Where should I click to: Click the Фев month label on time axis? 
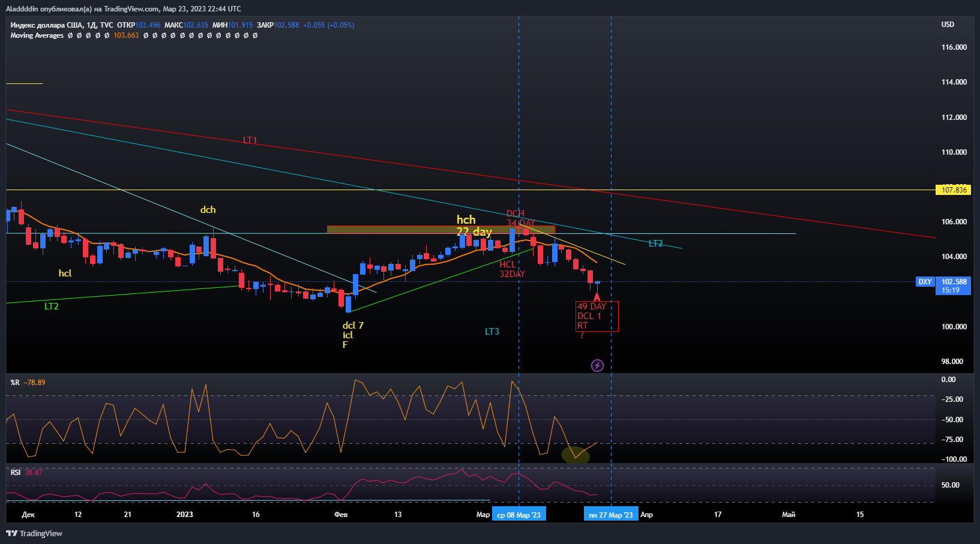[341, 515]
